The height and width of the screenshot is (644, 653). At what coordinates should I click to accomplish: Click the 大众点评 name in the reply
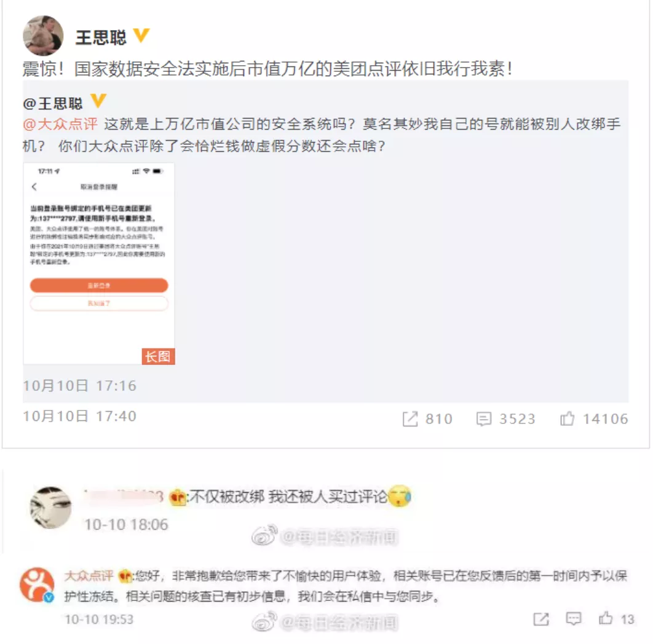click(x=89, y=576)
